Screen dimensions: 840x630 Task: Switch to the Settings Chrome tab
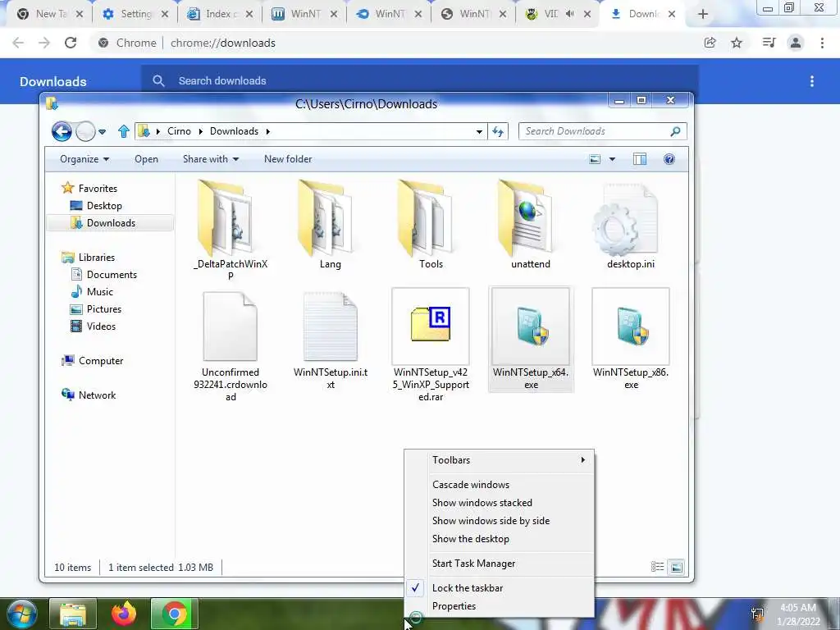pyautogui.click(x=135, y=14)
